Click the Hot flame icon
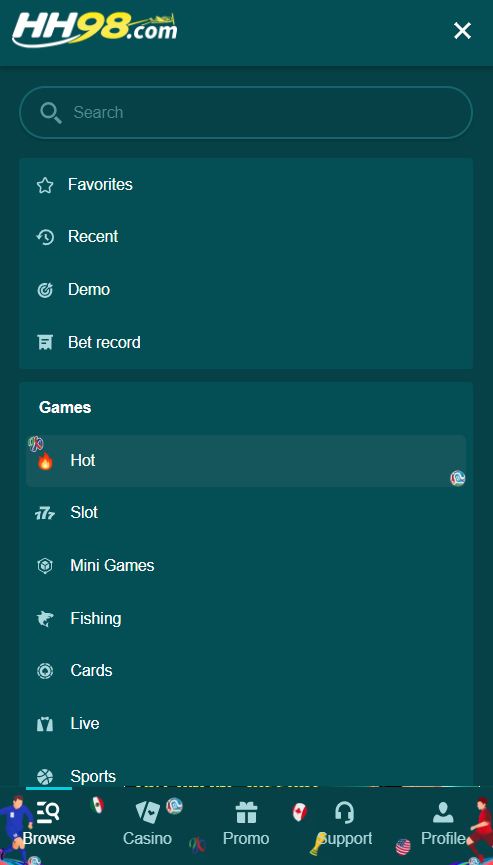 [x=45, y=461]
